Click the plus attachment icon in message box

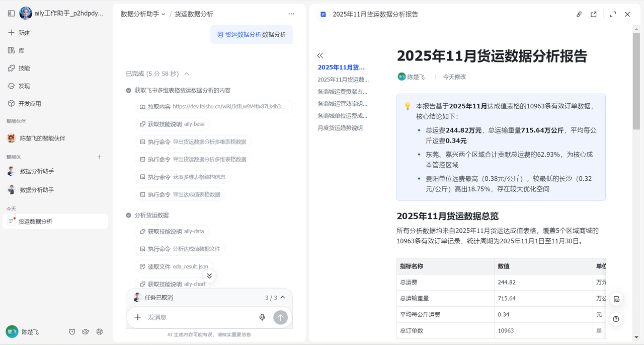(x=137, y=317)
